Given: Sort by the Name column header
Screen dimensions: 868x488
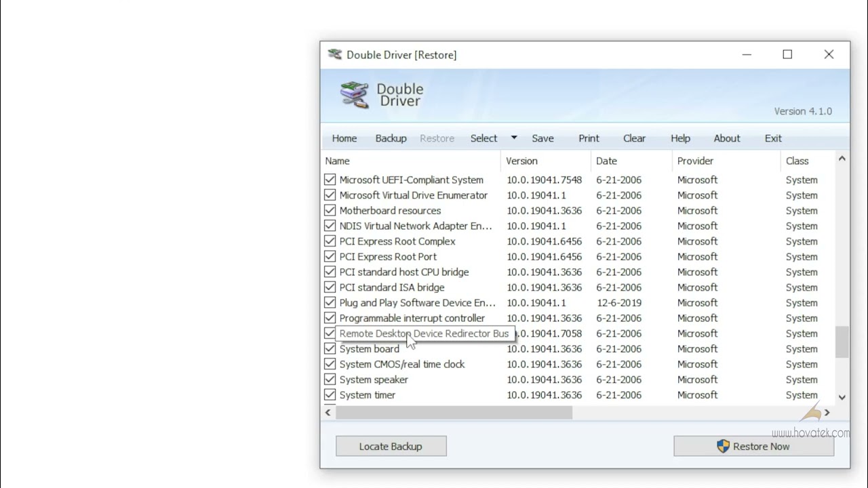Looking at the screenshot, I should (411, 161).
